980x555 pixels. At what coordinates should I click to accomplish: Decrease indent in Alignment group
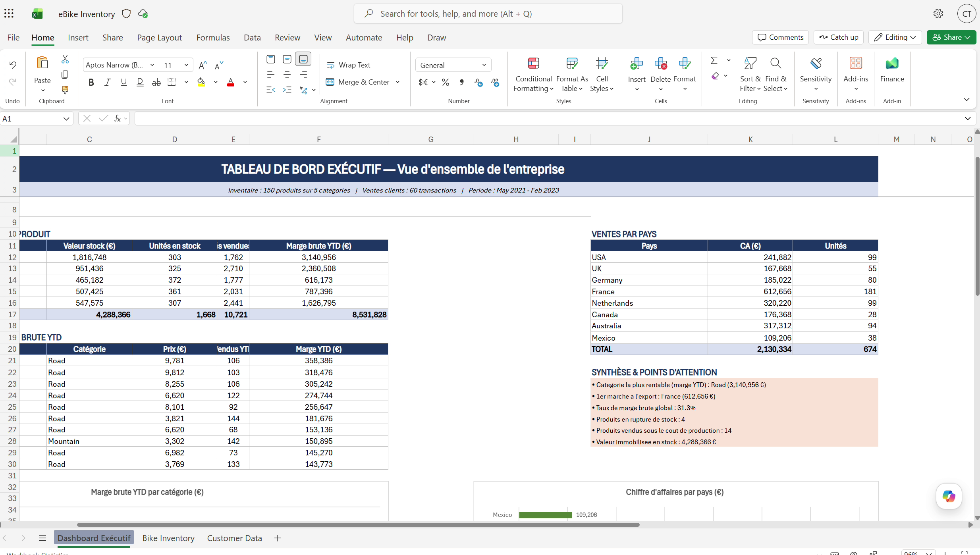(271, 90)
